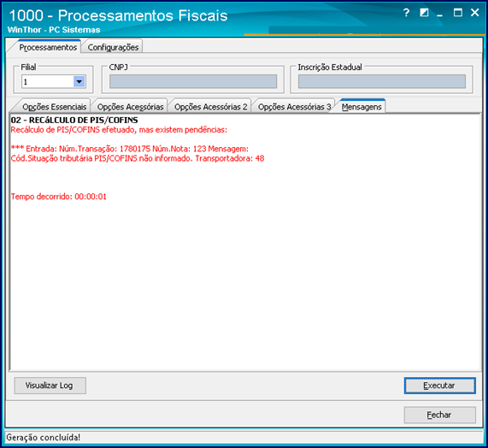Screen dimensions: 488x448
Task: Maximize the Processamentos Fiscais window
Action: point(458,13)
